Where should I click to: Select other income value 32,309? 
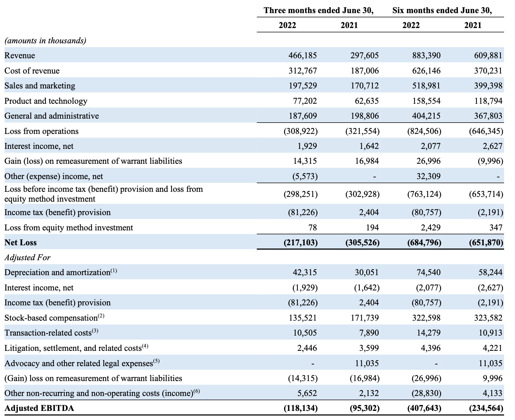click(429, 176)
